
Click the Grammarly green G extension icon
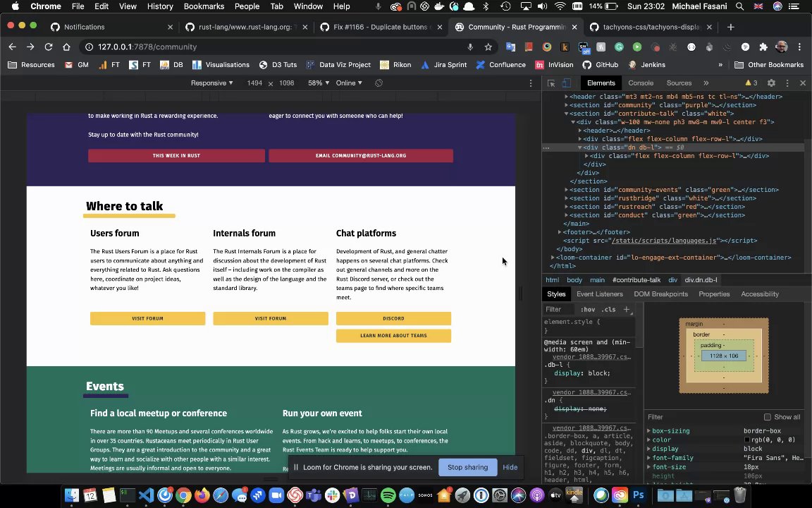click(619, 47)
